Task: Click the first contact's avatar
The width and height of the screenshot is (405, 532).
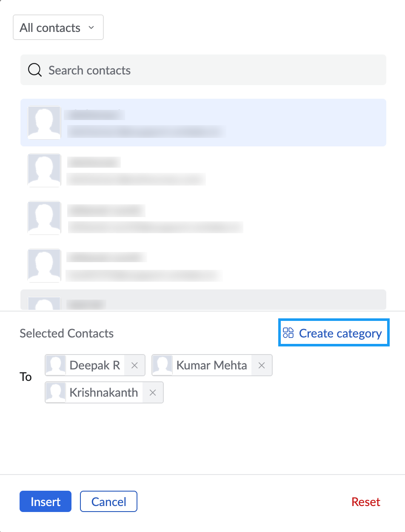Action: (x=44, y=123)
